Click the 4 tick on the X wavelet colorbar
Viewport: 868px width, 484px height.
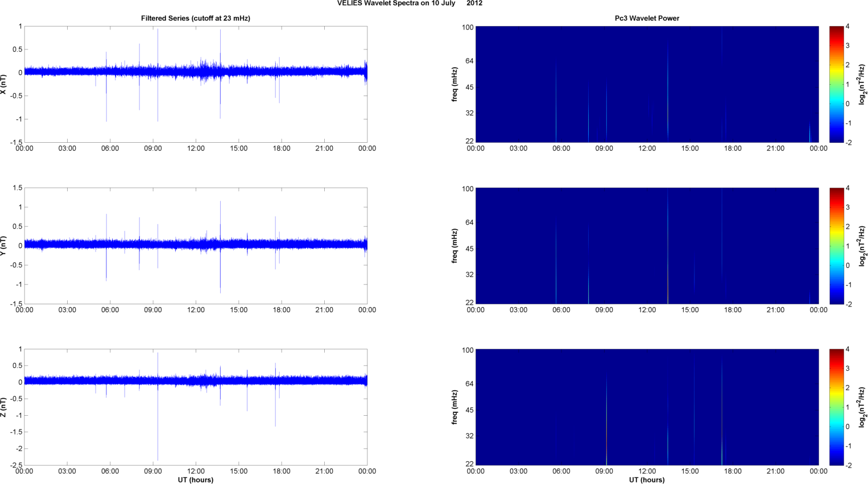pos(848,27)
